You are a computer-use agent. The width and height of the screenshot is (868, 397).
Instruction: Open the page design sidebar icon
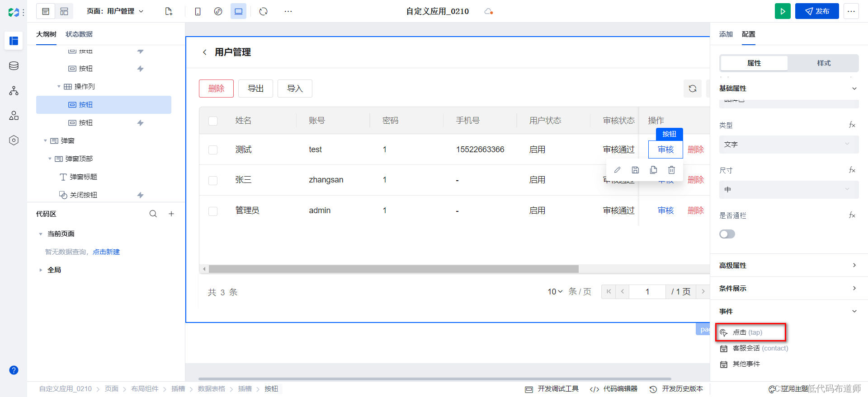pyautogui.click(x=14, y=41)
